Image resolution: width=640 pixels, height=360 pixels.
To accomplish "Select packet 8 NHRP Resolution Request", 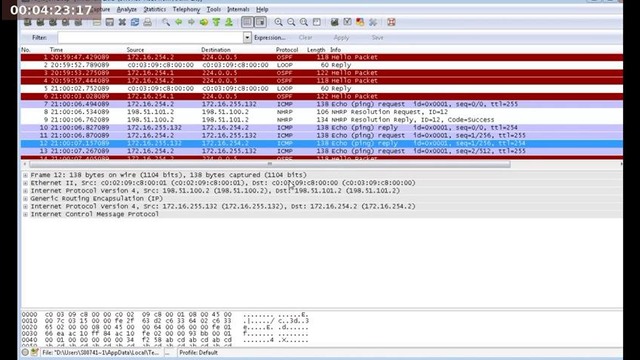I will point(322,112).
